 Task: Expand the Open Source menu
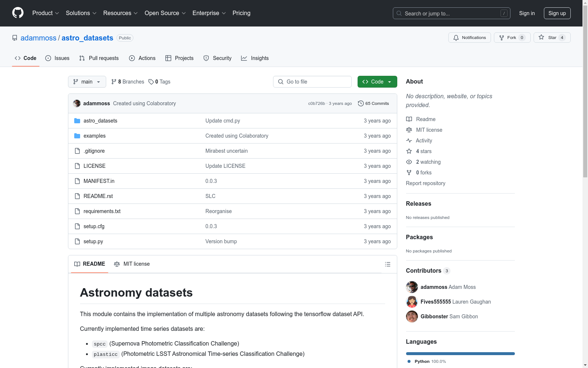tap(165, 13)
